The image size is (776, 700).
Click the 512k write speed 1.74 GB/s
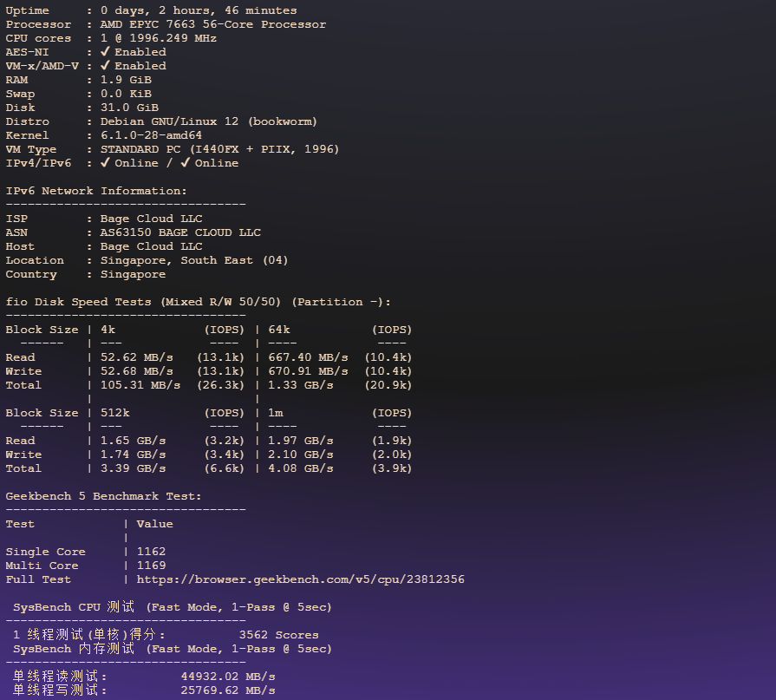click(133, 455)
